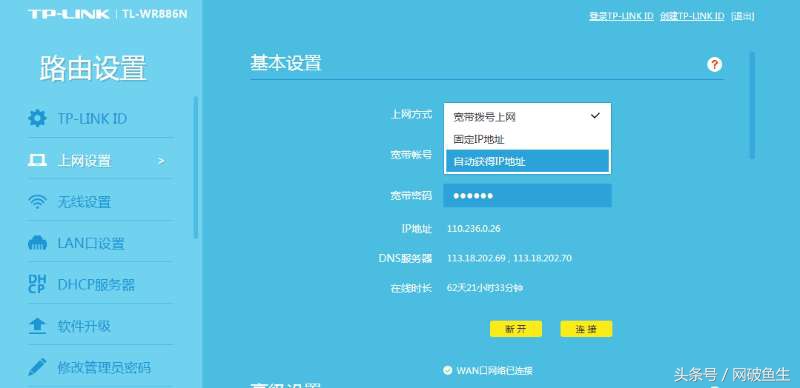Click the LAN port icon
The width and height of the screenshot is (800, 388).
[37, 244]
